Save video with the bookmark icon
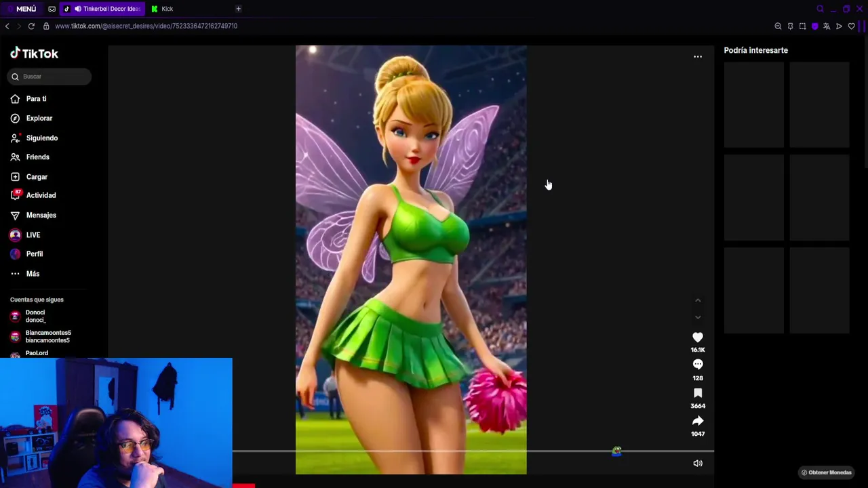Viewport: 868px width, 488px height. (x=698, y=393)
